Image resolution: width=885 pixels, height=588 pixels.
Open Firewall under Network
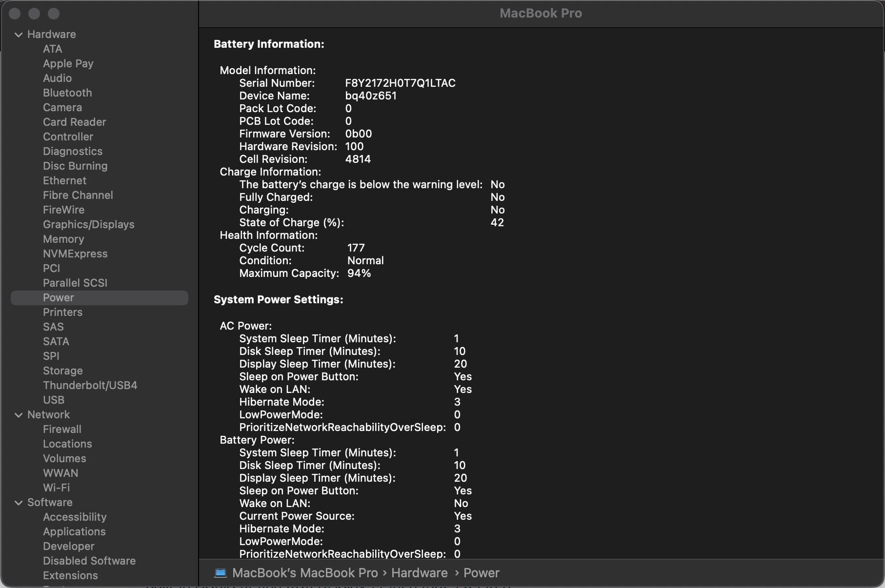click(x=62, y=430)
